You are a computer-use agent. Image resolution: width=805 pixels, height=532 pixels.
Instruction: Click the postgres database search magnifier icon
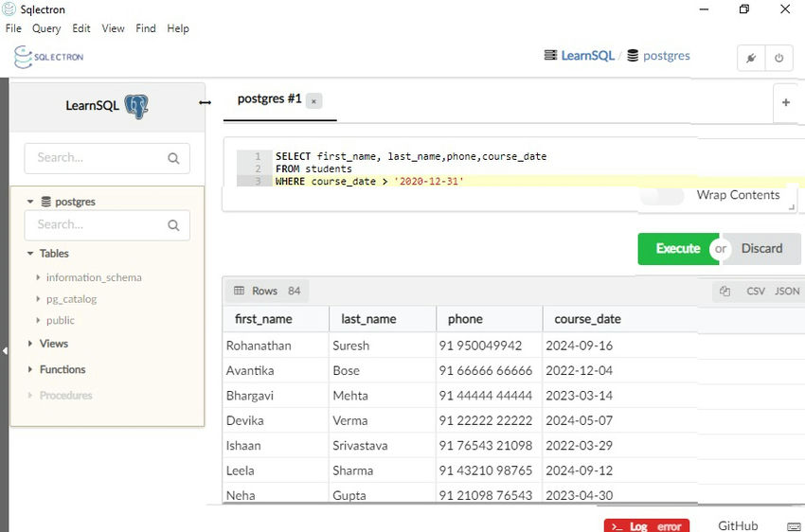(x=173, y=225)
